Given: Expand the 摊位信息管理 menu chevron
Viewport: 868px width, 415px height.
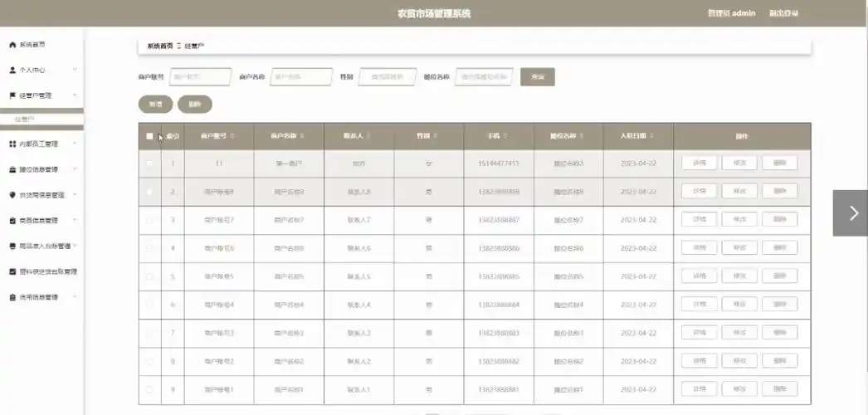Looking at the screenshot, I should point(75,168).
